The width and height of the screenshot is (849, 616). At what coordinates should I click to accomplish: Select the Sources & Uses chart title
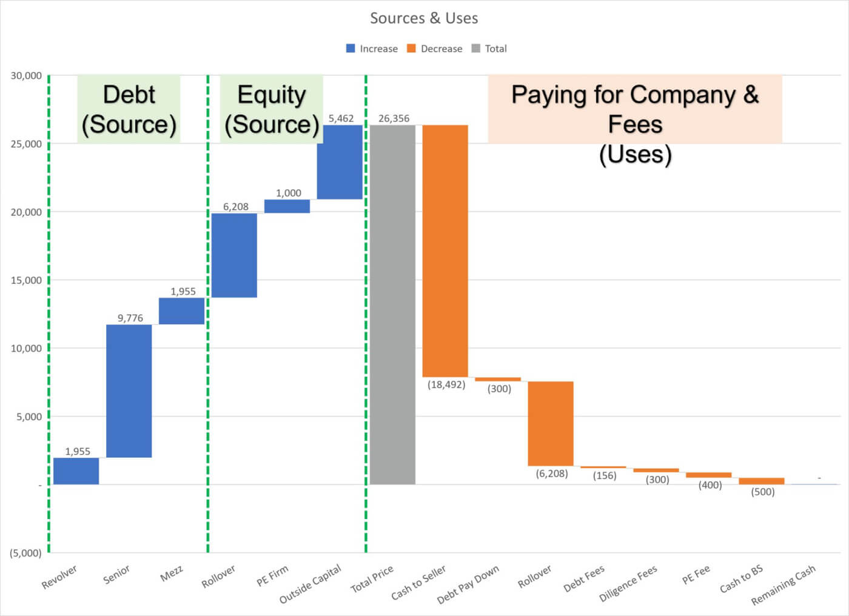(x=424, y=18)
